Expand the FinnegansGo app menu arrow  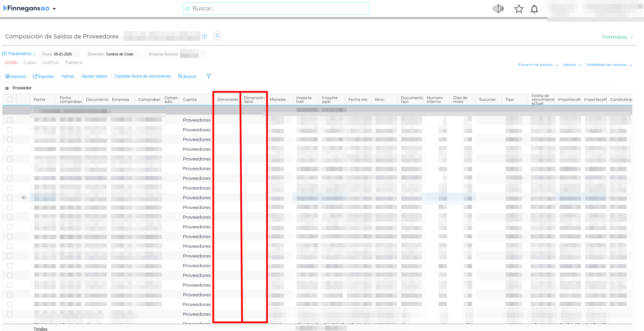(54, 9)
